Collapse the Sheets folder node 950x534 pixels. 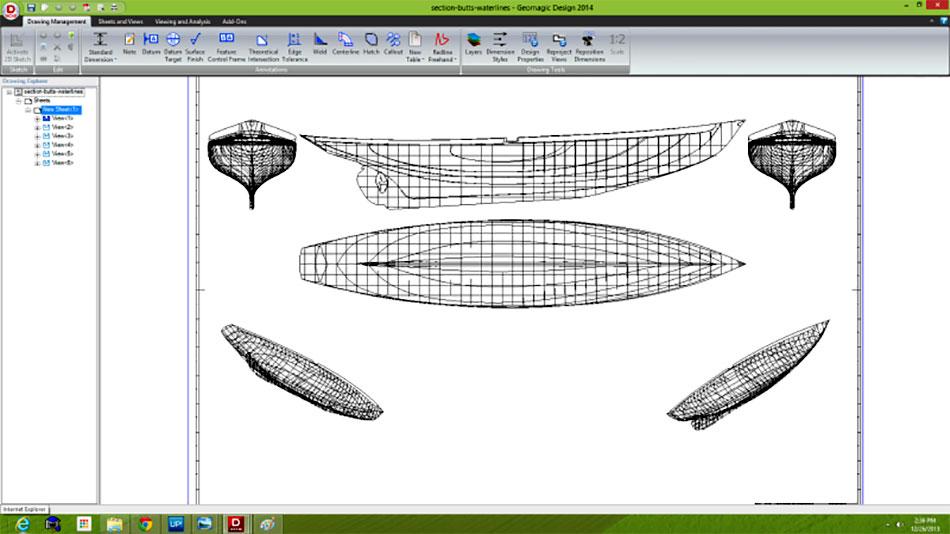pyautogui.click(x=18, y=101)
